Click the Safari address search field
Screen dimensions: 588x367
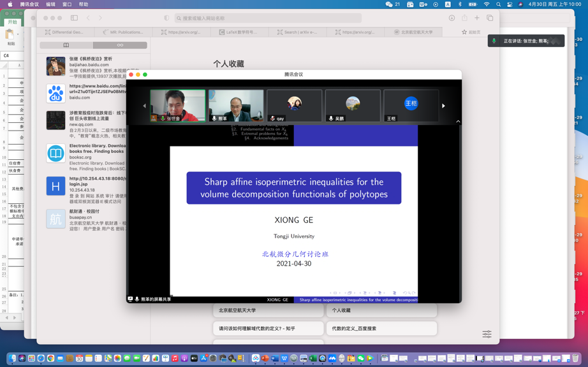point(268,18)
